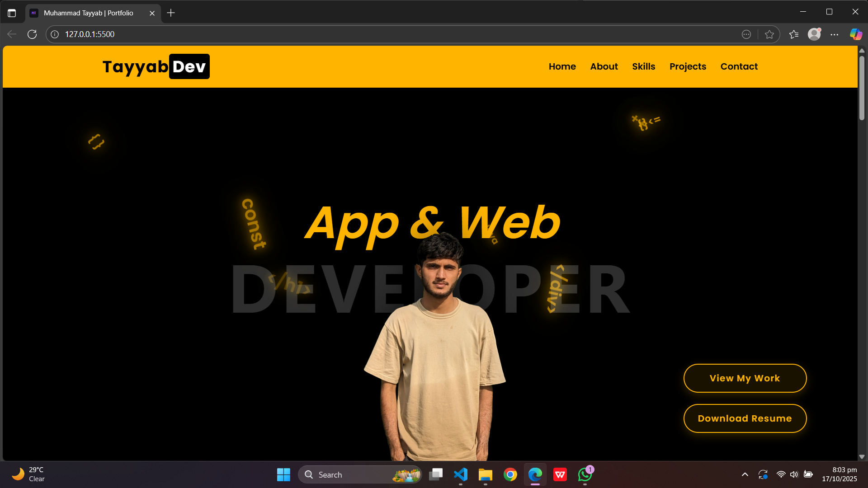Open Visual Studio Code from the taskbar
The image size is (868, 488).
tap(460, 474)
